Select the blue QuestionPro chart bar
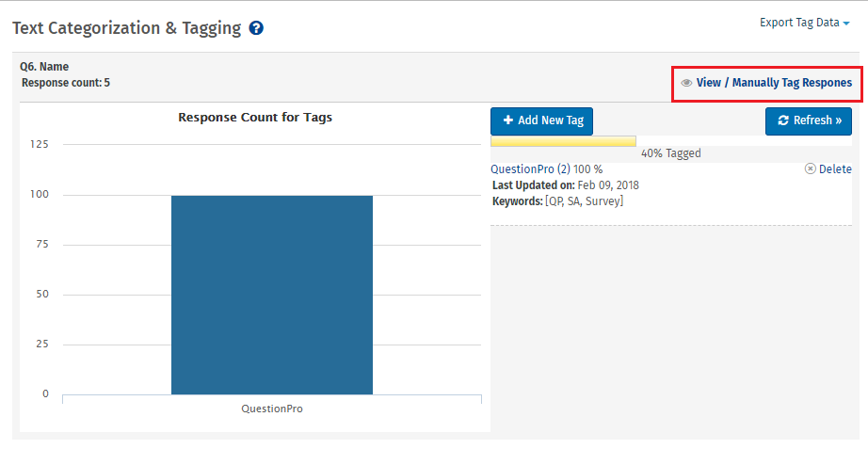 (x=271, y=294)
